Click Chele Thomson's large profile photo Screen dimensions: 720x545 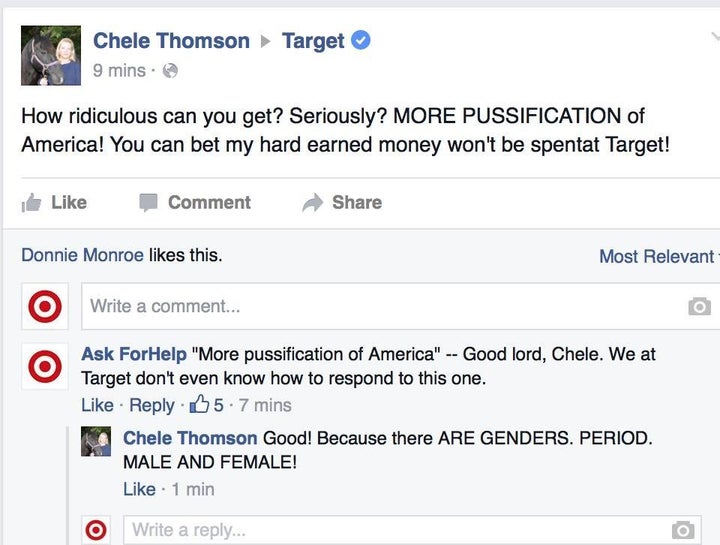click(x=51, y=56)
